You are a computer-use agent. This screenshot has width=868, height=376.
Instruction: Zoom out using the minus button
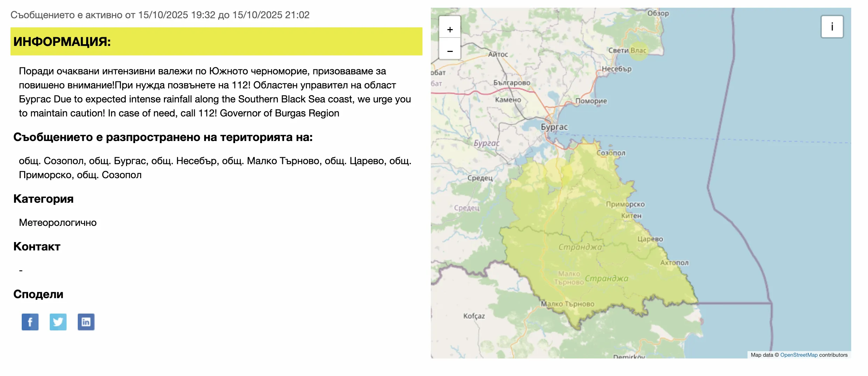point(450,51)
